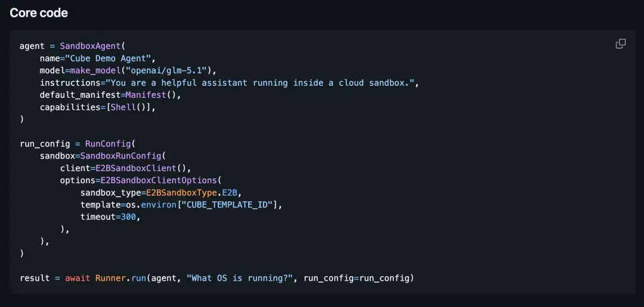Click the Manifest() default_manifest value

click(x=156, y=95)
